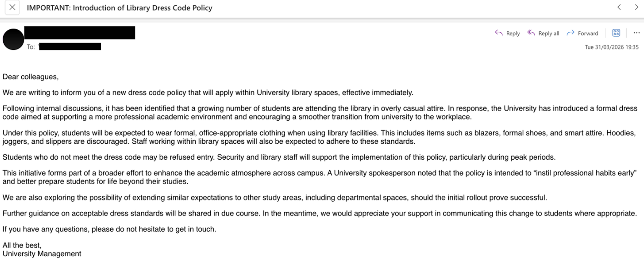This screenshot has height=263, width=644.
Task: Click the email timestamp Tue 31/03/2026
Action: [x=611, y=47]
